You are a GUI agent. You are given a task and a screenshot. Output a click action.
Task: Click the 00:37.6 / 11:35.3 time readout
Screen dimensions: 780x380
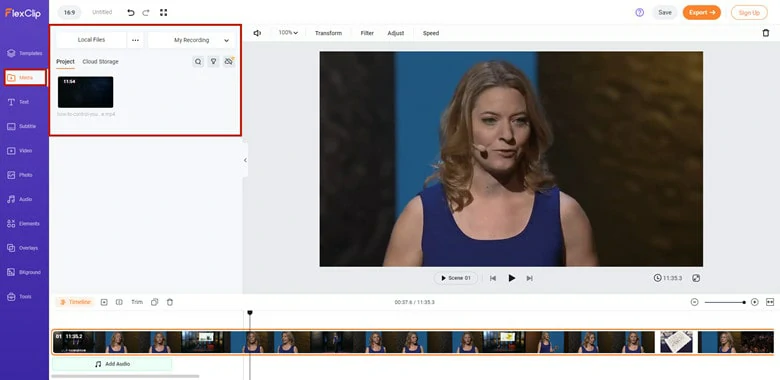(x=414, y=302)
